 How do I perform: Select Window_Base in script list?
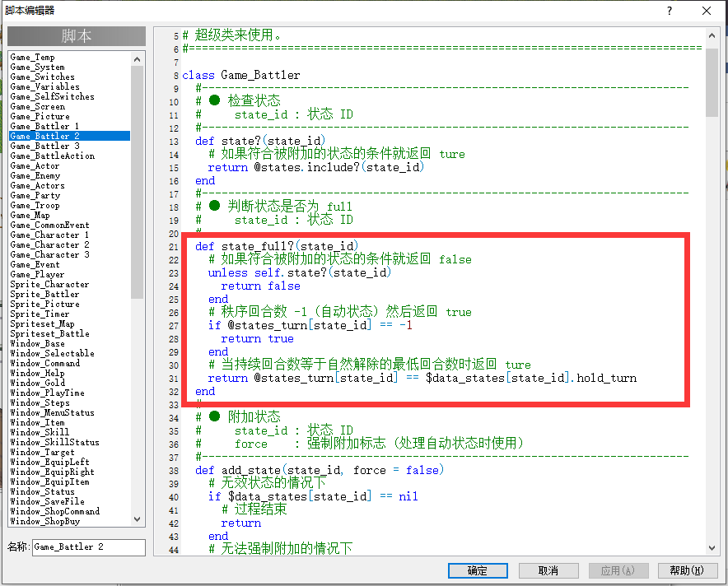pyautogui.click(x=38, y=343)
